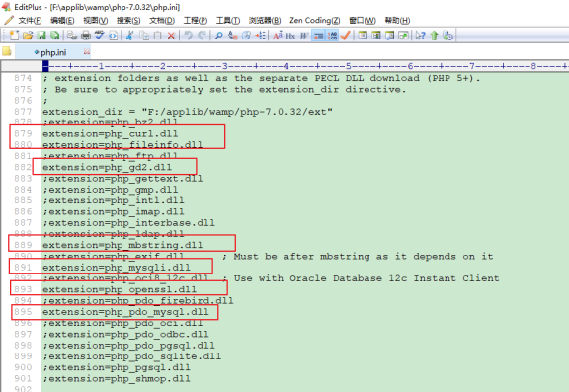Open the 搜索(S) menu

coord(128,21)
